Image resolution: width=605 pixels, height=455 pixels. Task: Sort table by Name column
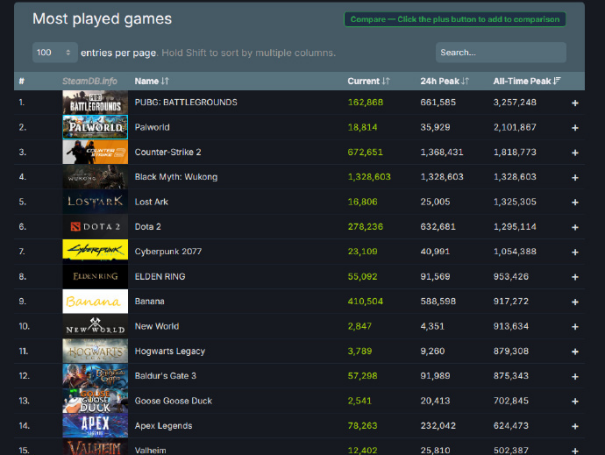(x=152, y=81)
